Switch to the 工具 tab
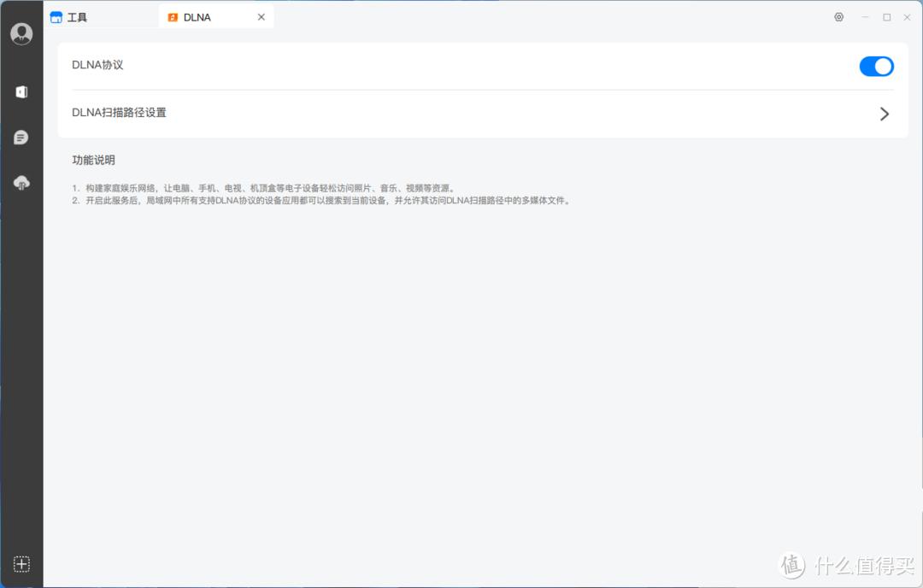The width and height of the screenshot is (923, 588). point(77,17)
